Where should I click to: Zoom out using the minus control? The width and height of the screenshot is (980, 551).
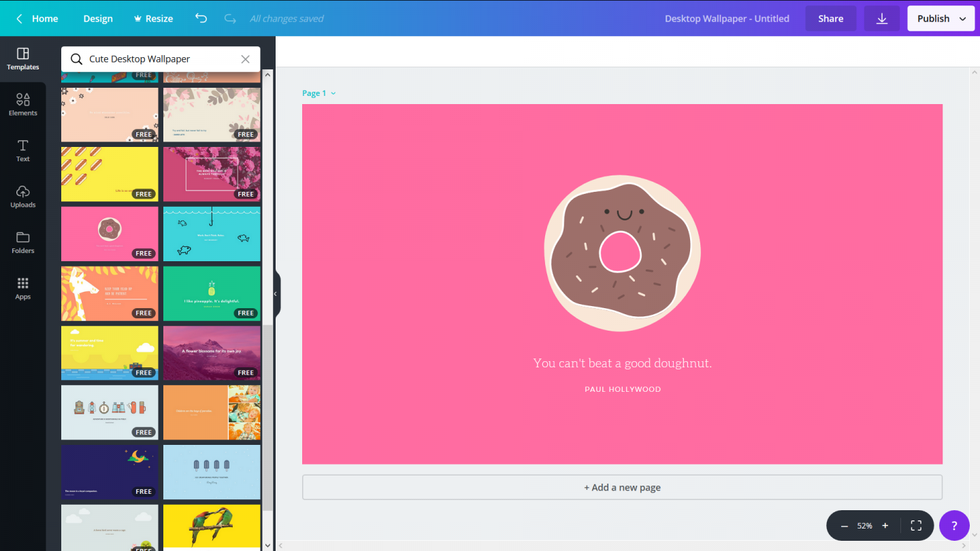tap(843, 525)
